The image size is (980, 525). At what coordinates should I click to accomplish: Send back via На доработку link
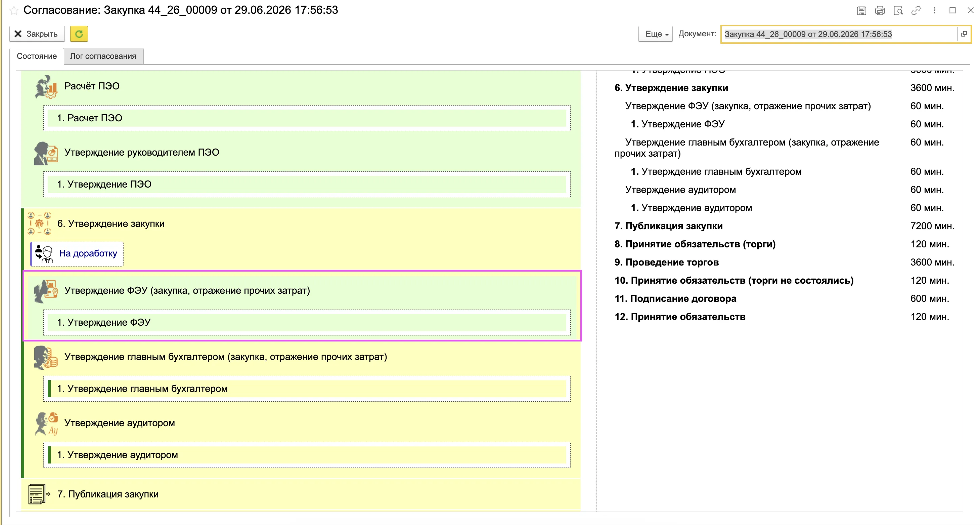coord(88,253)
